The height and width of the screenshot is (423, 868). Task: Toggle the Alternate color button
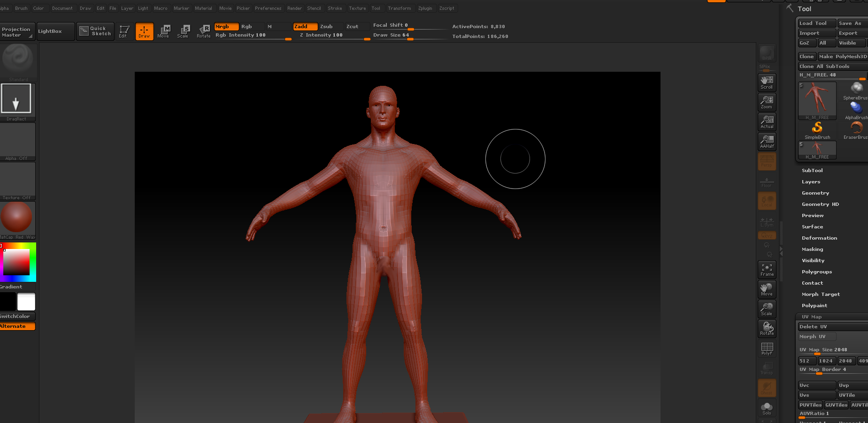[x=17, y=326]
